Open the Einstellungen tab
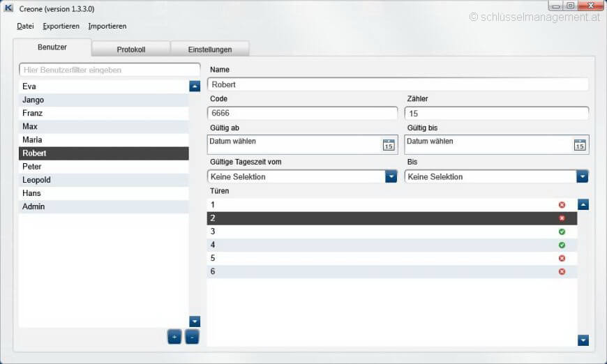 point(210,50)
